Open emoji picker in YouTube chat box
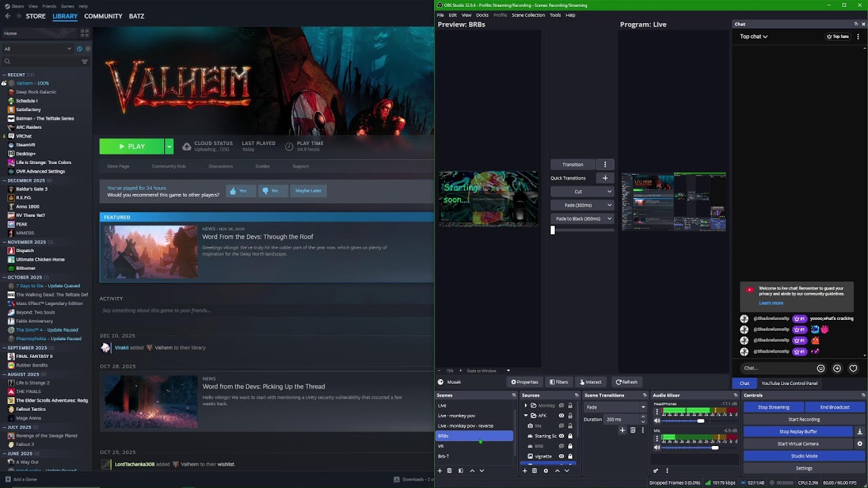Viewport: 868px width, 488px height. click(821, 368)
